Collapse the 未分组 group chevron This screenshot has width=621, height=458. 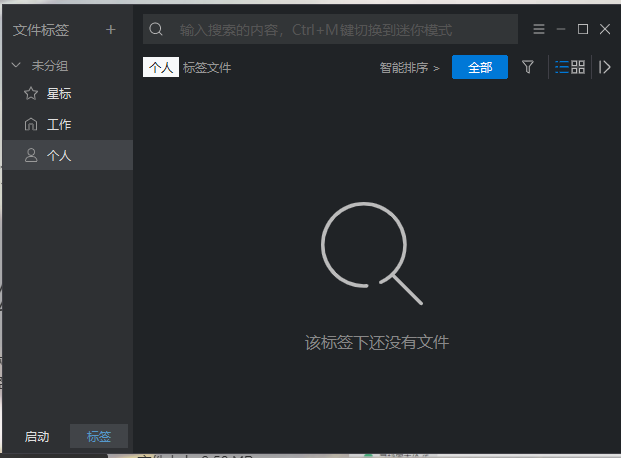click(x=15, y=65)
